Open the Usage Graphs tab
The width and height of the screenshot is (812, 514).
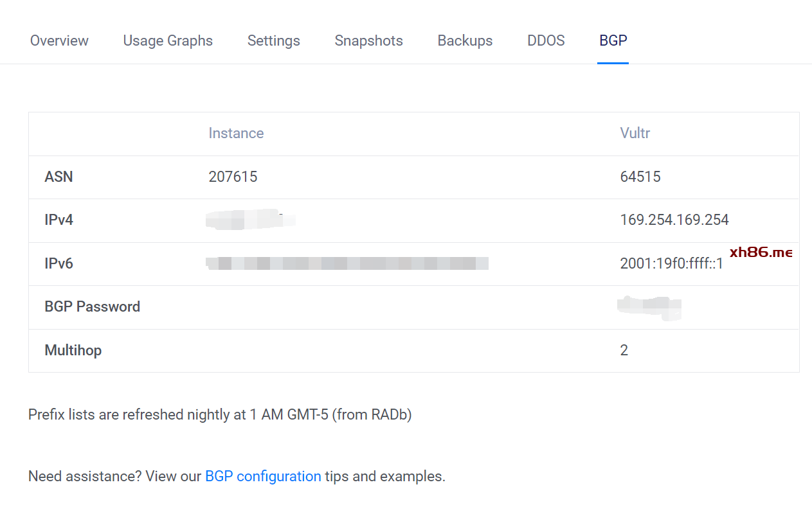tap(168, 40)
